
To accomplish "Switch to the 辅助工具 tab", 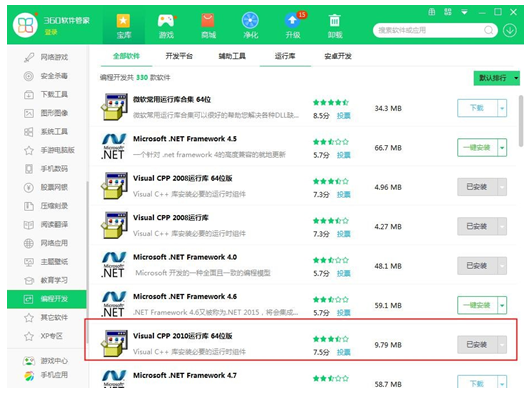I will (x=232, y=56).
